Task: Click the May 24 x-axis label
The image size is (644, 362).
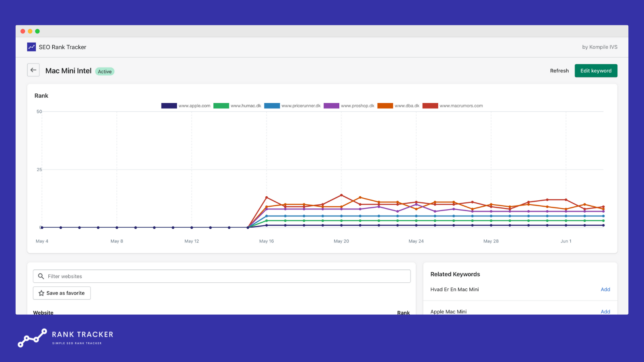Action: (416, 241)
